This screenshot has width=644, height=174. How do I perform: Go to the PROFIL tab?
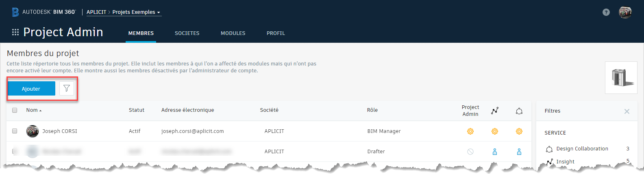(276, 33)
